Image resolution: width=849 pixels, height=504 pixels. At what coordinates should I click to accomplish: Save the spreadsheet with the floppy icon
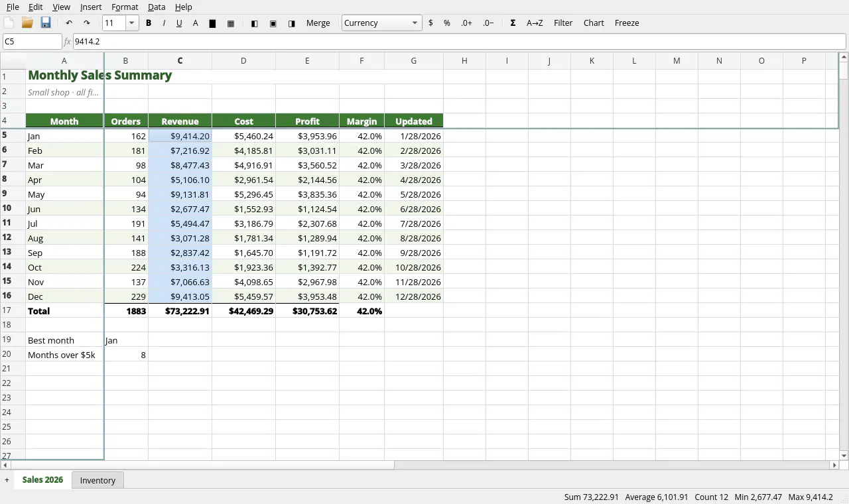(x=46, y=23)
